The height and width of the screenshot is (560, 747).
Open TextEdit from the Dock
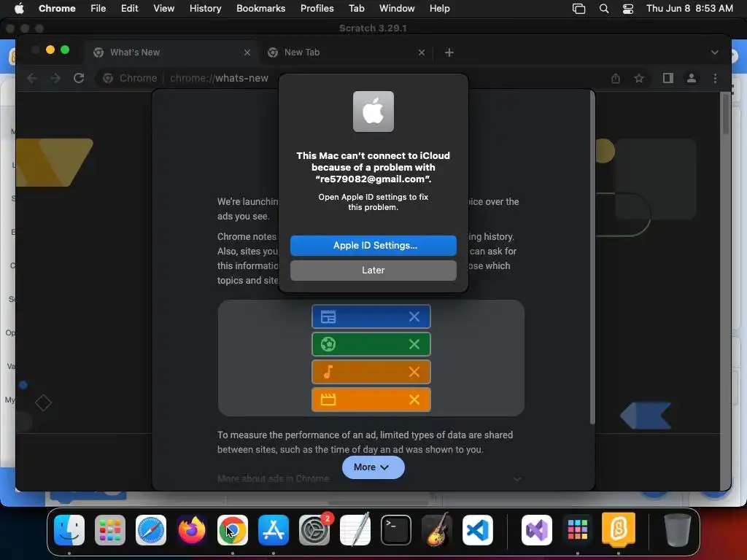[x=355, y=530]
